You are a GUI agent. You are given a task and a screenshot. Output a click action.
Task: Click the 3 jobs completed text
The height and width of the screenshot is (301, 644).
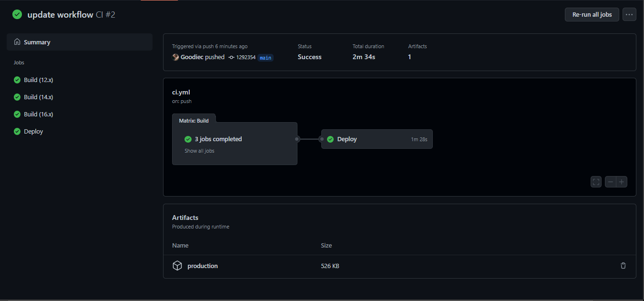[218, 139]
